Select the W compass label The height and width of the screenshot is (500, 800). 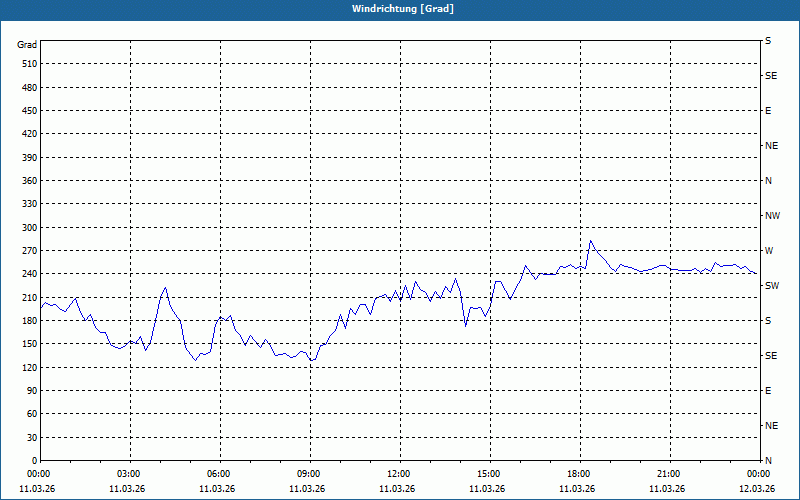769,251
